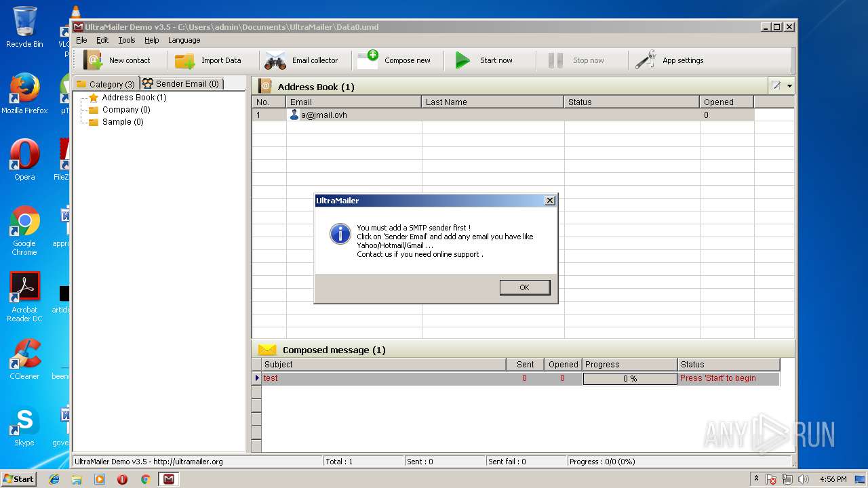868x488 pixels.
Task: Switch to the Sender Email (0) tab
Action: (x=181, y=83)
